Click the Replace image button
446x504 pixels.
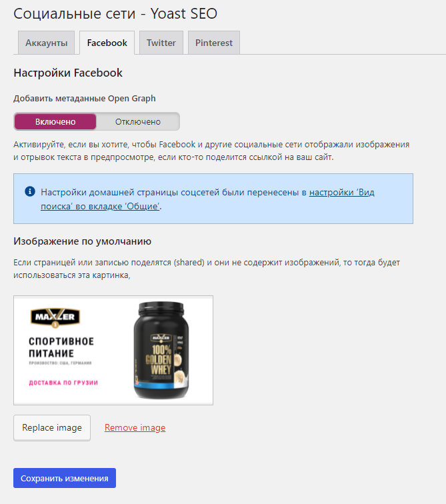pyautogui.click(x=52, y=428)
